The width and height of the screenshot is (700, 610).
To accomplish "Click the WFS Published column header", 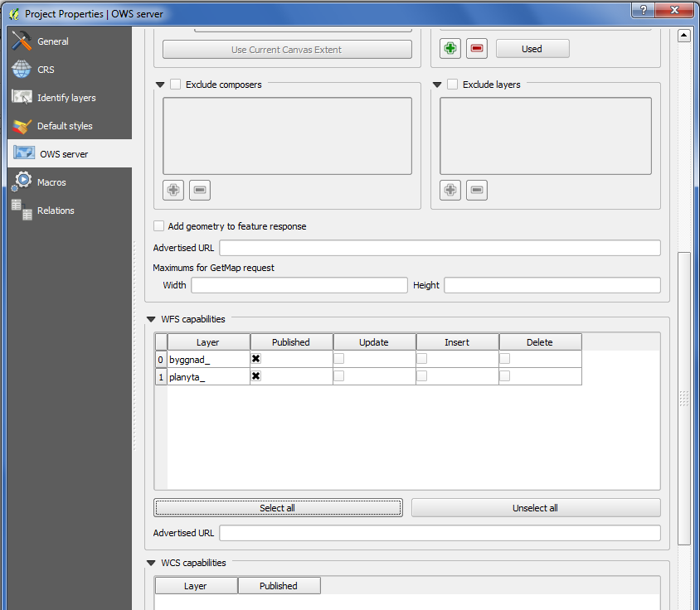I will point(291,342).
